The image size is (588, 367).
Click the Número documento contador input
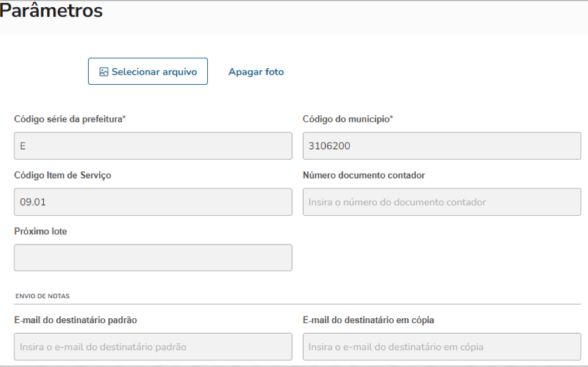tap(442, 202)
